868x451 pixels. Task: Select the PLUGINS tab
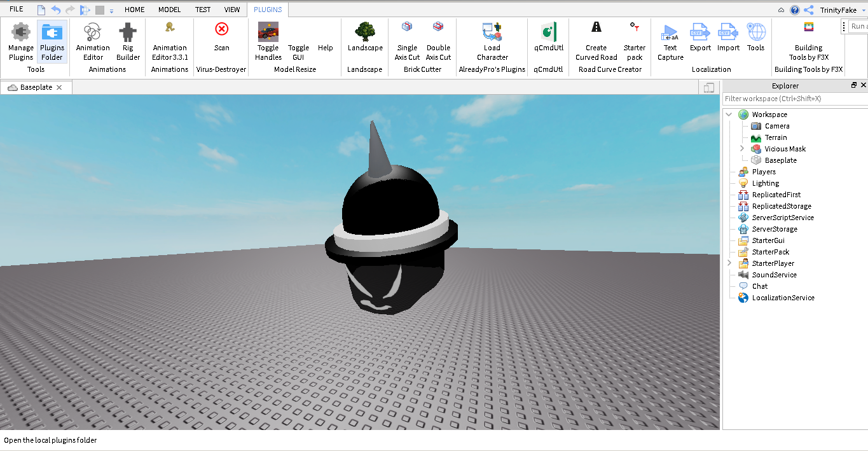[268, 10]
